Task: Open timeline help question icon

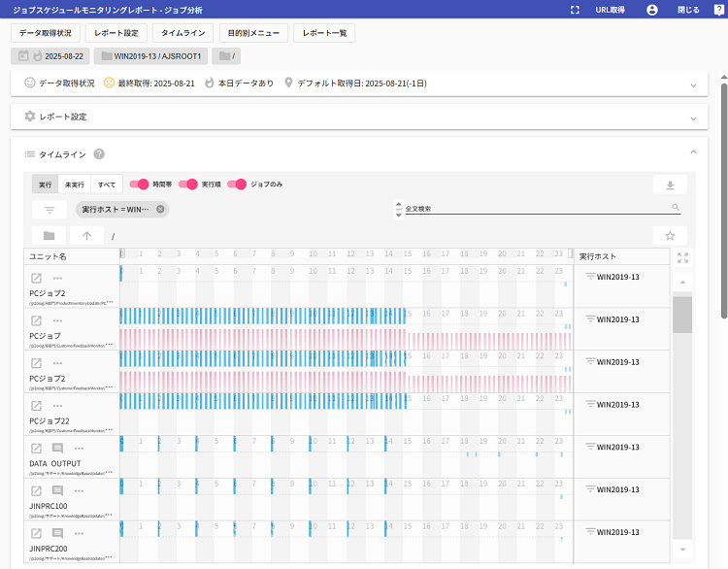Action: (x=99, y=154)
